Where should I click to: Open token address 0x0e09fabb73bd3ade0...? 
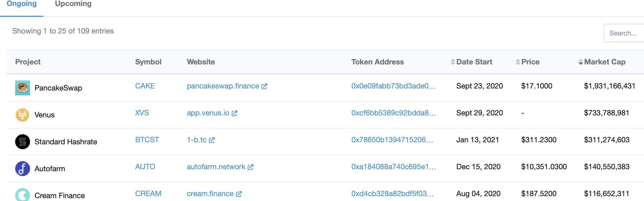point(393,86)
